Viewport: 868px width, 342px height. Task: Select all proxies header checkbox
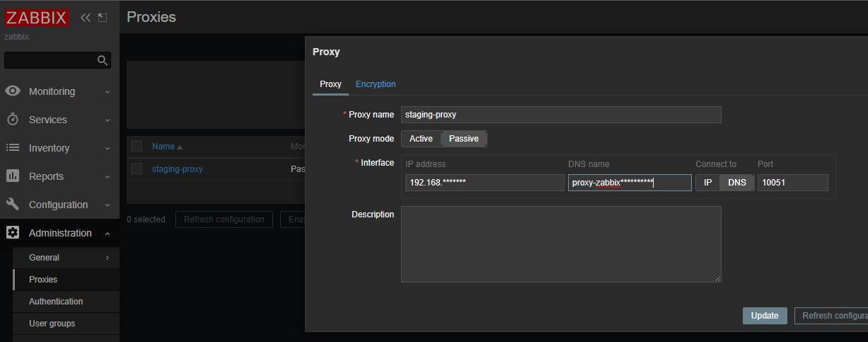(137, 146)
